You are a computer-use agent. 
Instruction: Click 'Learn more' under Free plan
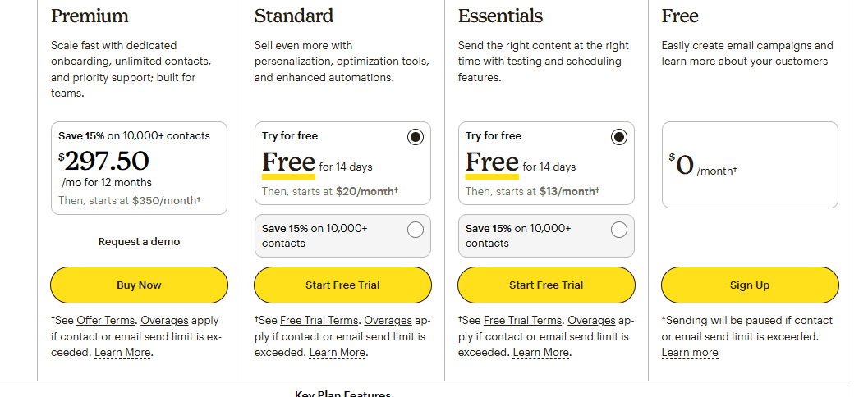tap(690, 353)
